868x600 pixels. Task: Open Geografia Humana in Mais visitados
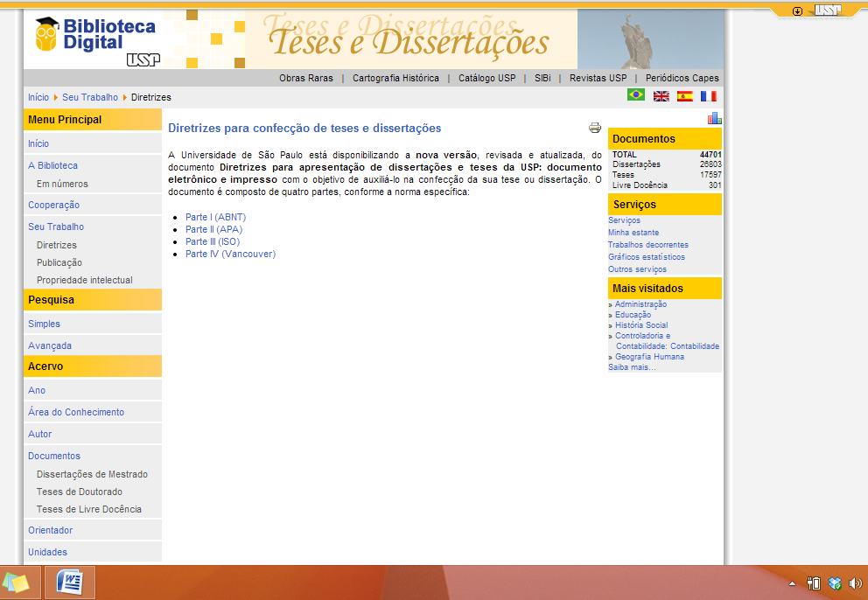click(649, 357)
